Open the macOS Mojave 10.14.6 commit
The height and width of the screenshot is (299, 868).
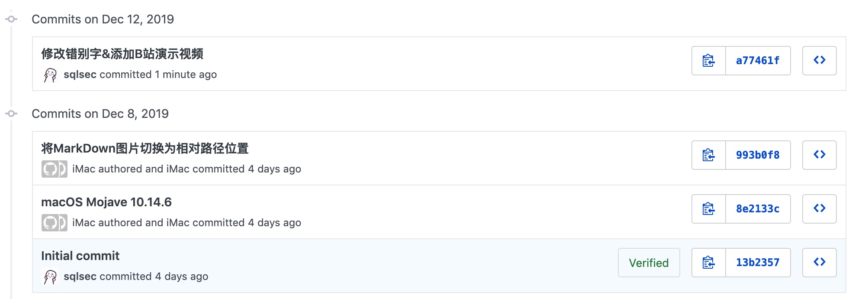pyautogui.click(x=106, y=202)
